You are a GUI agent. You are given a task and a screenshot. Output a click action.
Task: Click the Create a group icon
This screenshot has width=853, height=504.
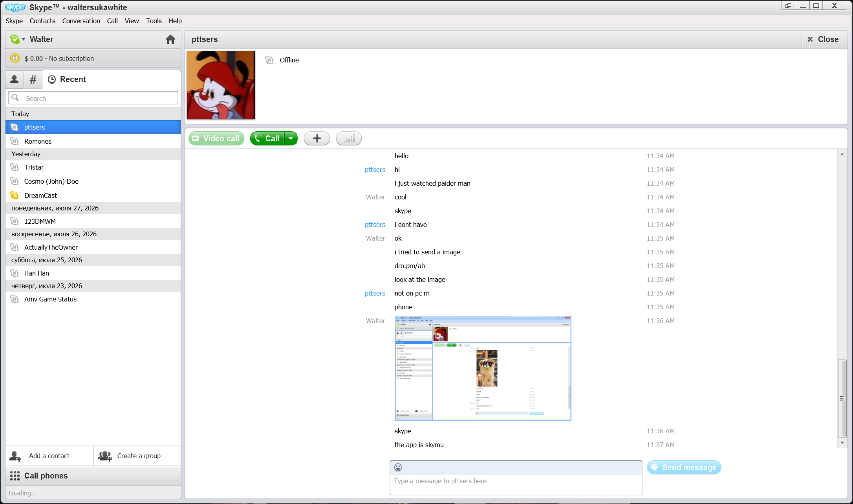pyautogui.click(x=105, y=456)
